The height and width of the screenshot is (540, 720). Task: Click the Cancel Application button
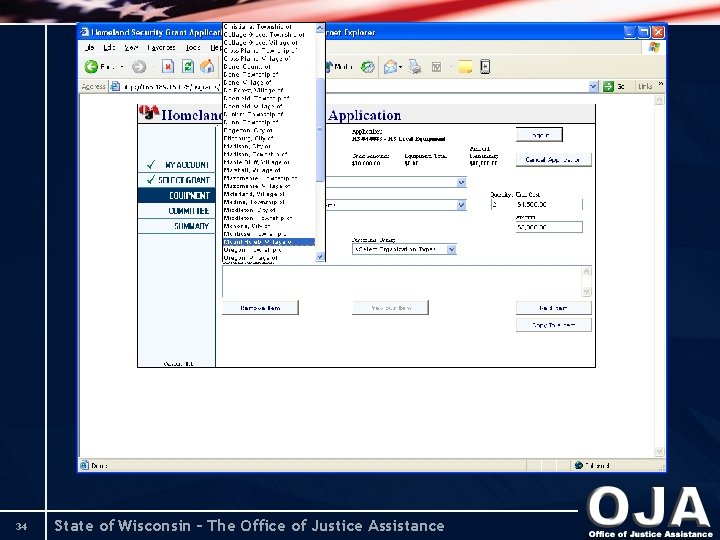(x=554, y=160)
